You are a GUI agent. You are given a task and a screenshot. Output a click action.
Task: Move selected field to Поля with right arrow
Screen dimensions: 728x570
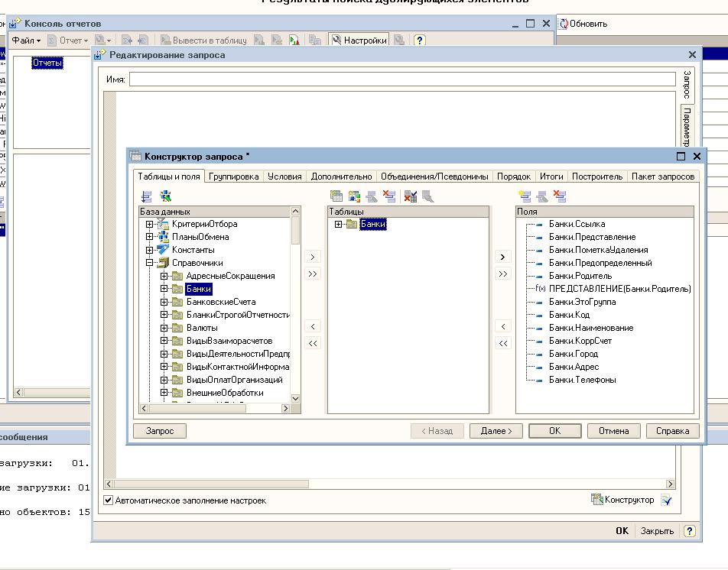(502, 257)
